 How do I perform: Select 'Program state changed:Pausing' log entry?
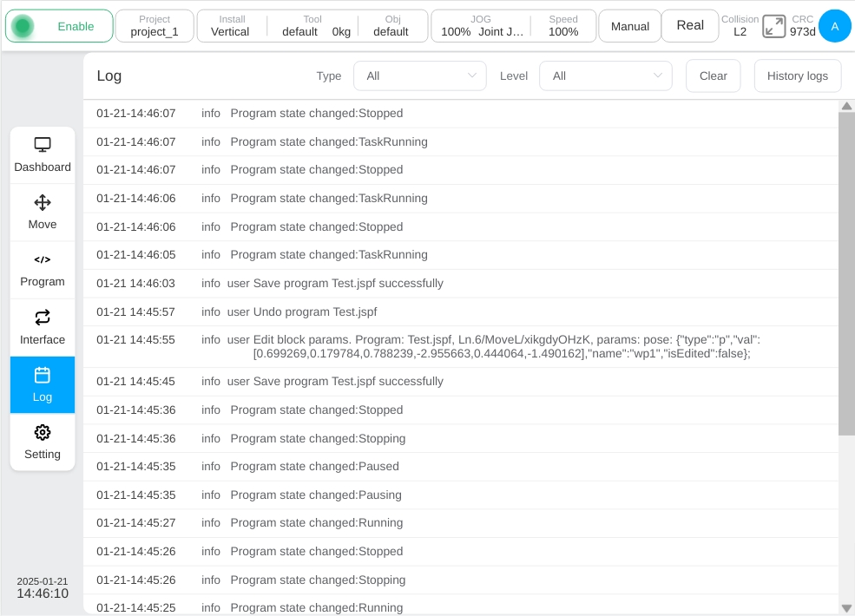(460, 495)
